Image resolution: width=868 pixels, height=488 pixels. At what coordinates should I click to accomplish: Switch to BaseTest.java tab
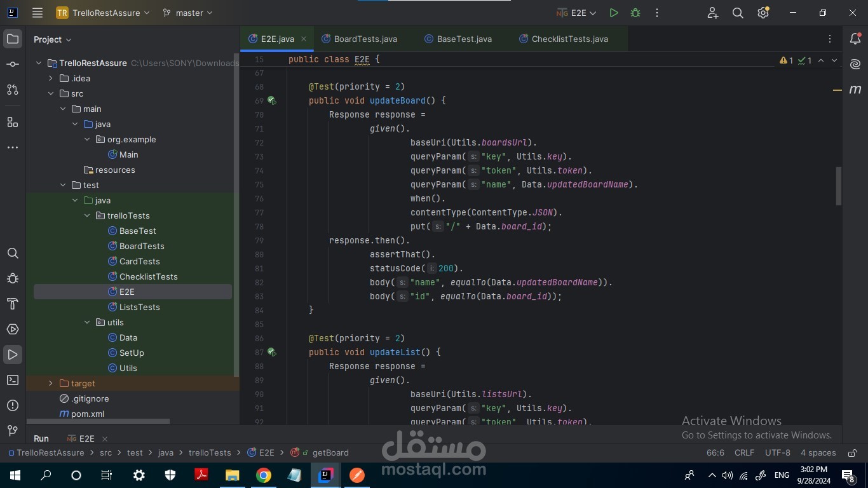coord(458,39)
